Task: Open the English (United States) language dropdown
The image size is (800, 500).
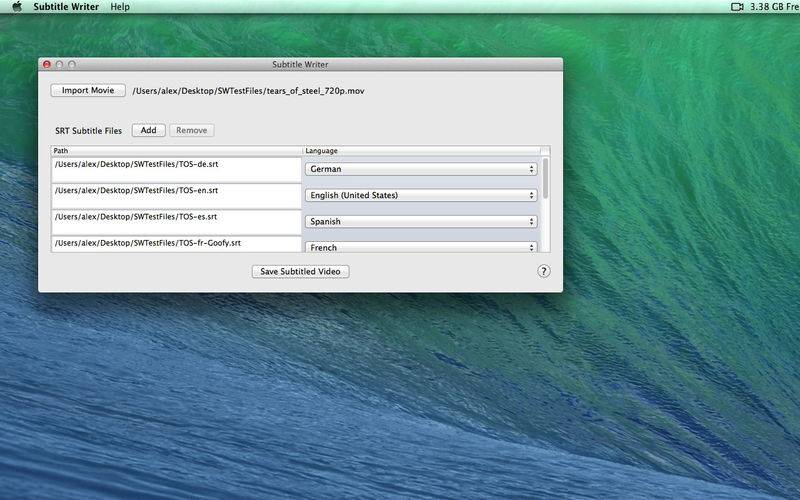Action: click(x=421, y=195)
